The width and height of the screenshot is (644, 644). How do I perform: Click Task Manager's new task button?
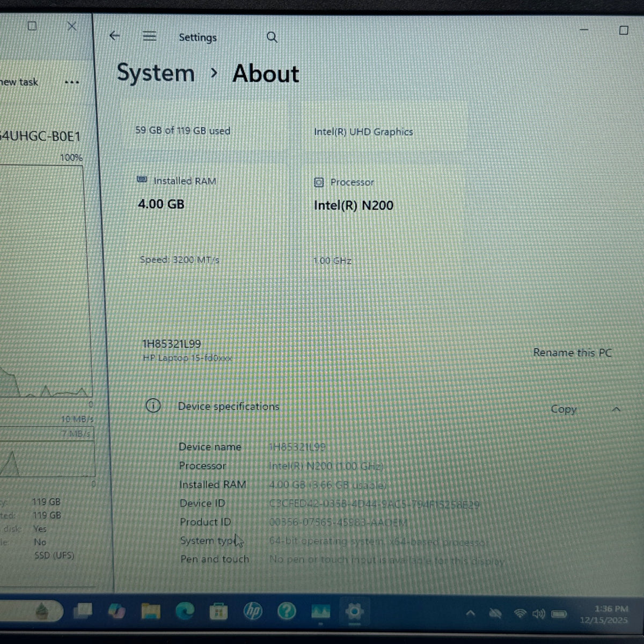(x=19, y=82)
